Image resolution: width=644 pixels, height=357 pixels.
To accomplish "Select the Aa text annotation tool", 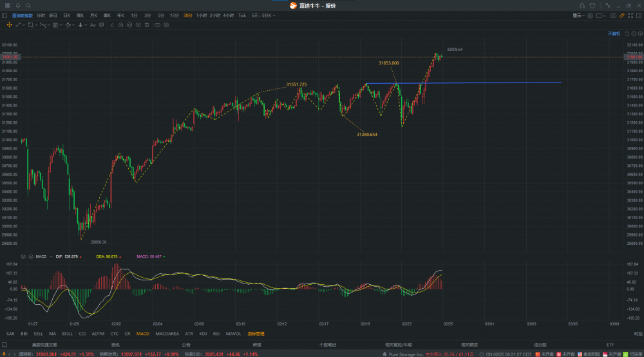I will tap(93, 25).
